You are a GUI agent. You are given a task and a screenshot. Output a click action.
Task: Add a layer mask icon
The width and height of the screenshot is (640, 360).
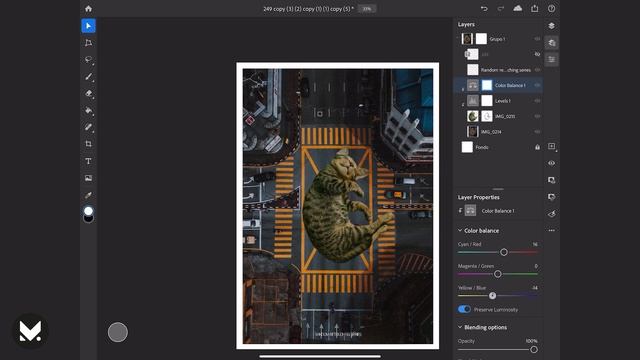(x=551, y=180)
